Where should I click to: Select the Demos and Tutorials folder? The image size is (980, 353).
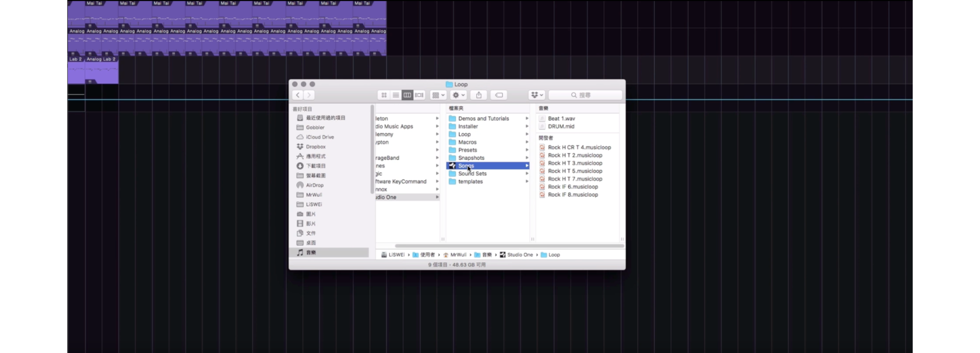(x=488, y=119)
